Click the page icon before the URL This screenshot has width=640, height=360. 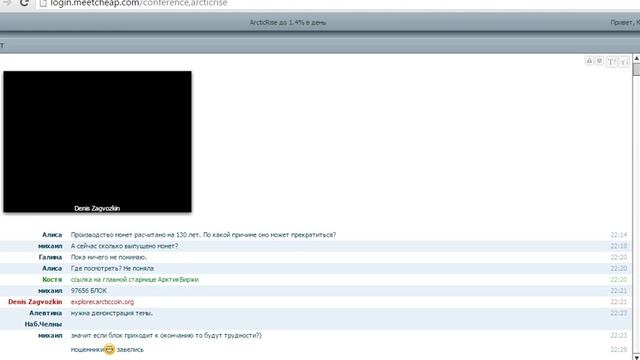coord(43,3)
